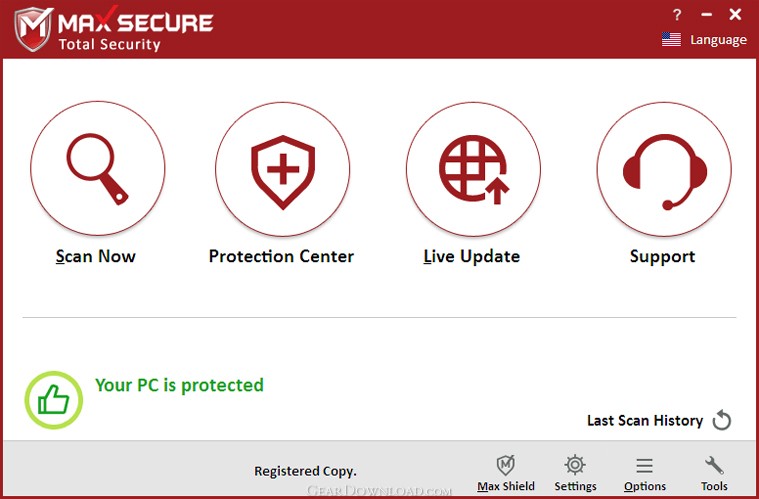Minimize the Max Secure window

click(707, 15)
